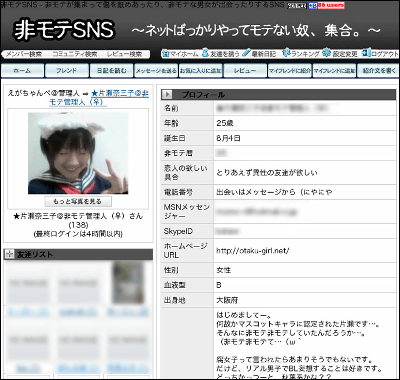Click the 設定変更 gear icon

pyautogui.click(x=326, y=53)
